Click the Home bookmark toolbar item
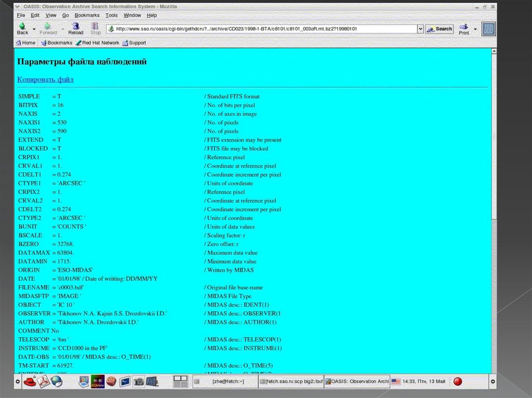 tap(25, 43)
